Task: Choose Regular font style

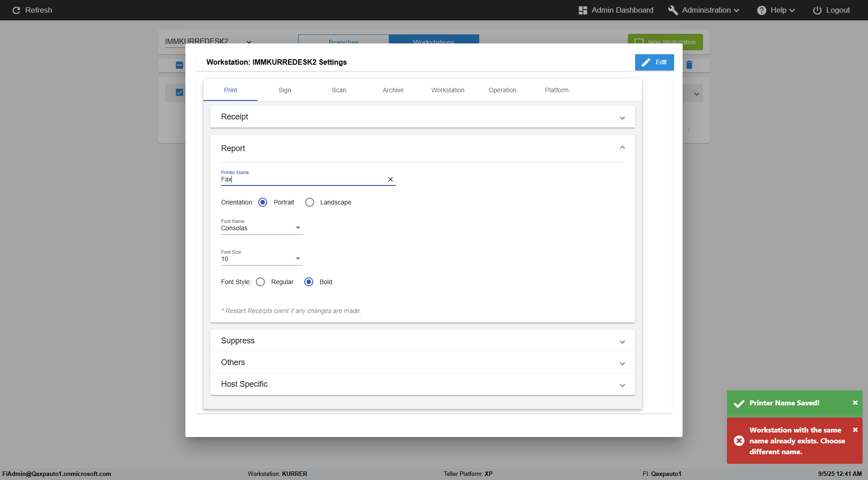Action: coord(260,282)
